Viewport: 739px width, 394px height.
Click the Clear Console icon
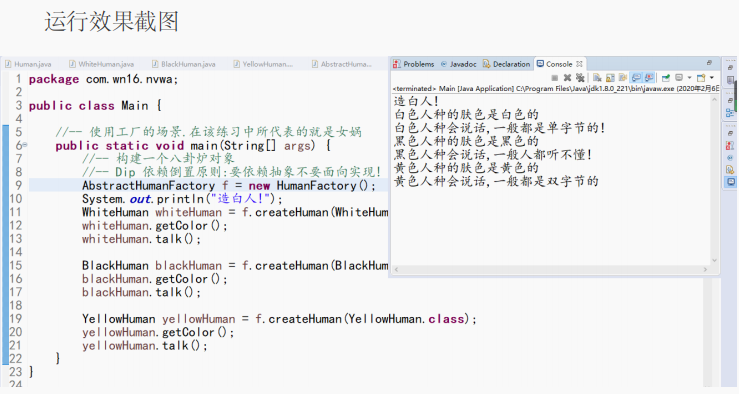[597, 78]
